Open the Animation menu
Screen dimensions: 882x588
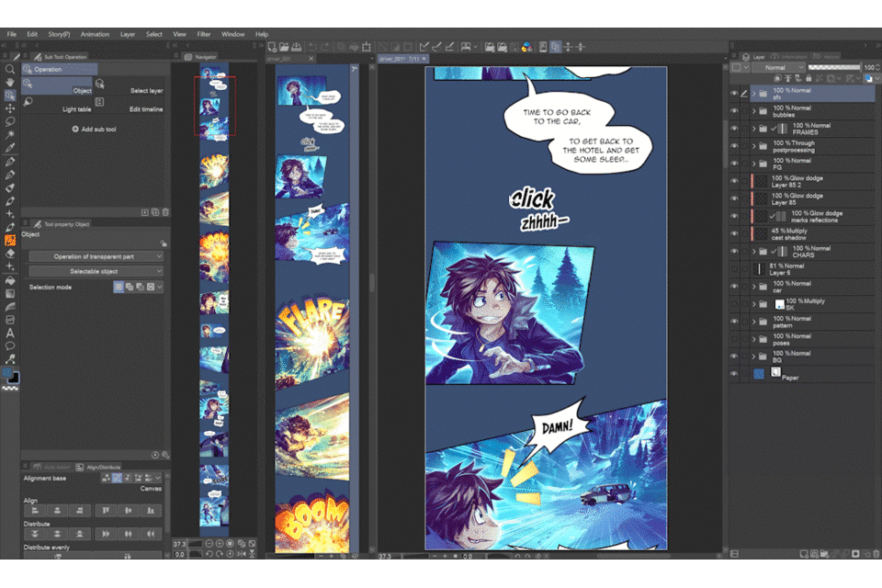coord(95,34)
